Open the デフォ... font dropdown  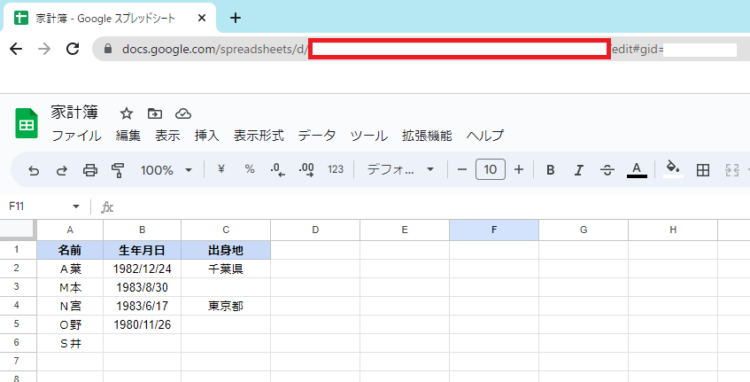click(x=400, y=170)
